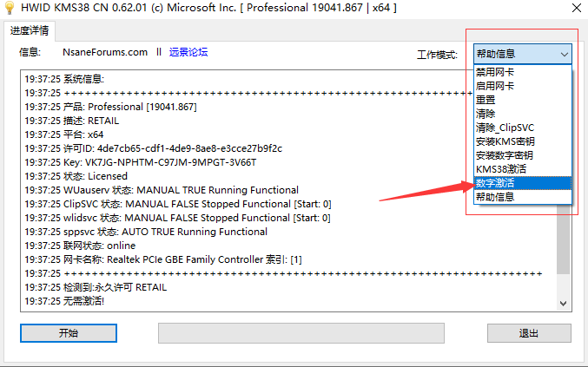Image resolution: width=588 pixels, height=367 pixels.
Task: Select the highlighted 数字激活 option
Action: tap(495, 183)
